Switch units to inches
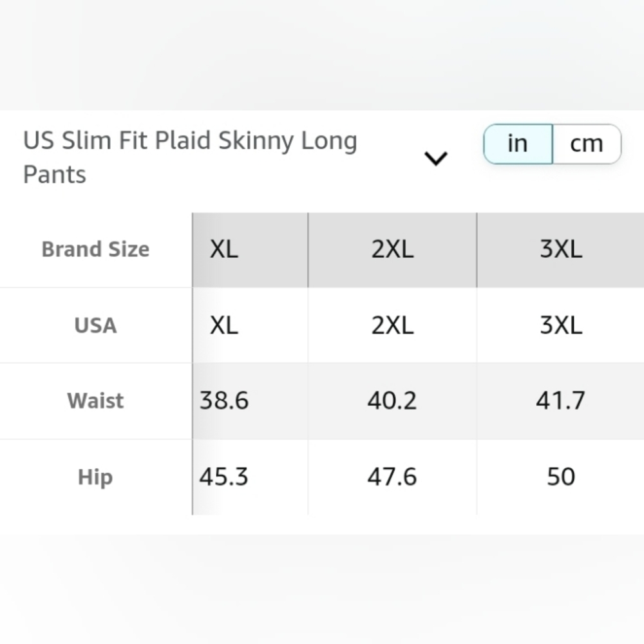Image resolution: width=644 pixels, height=644 pixels. (x=518, y=144)
